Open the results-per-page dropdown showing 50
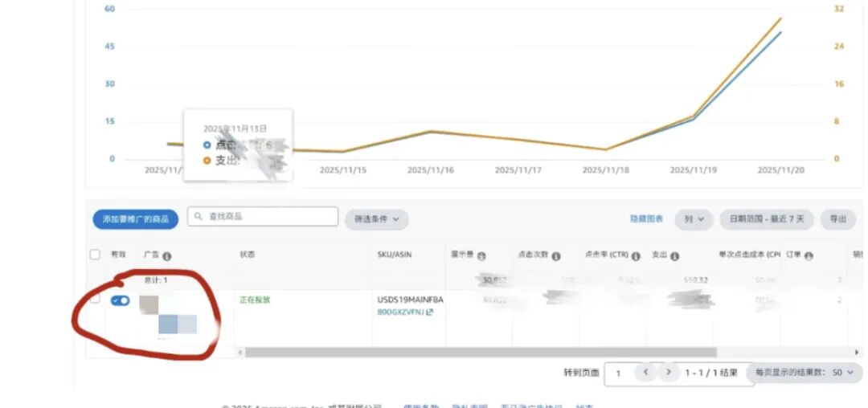The height and width of the screenshot is (408, 868). [806, 373]
